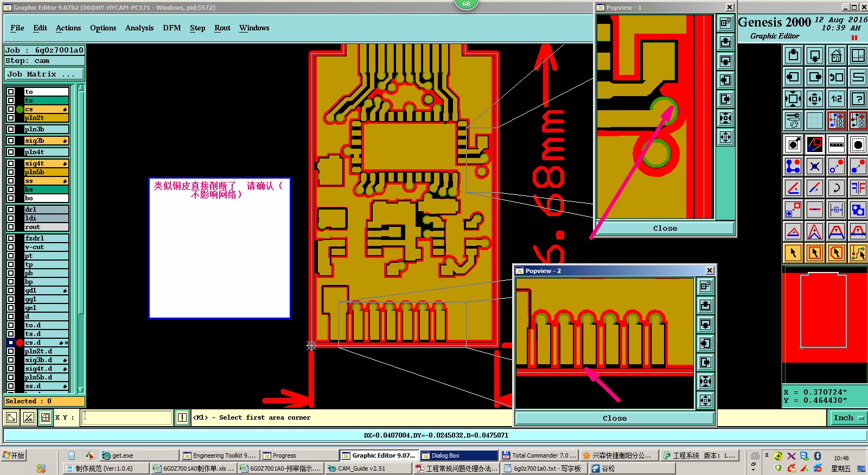This screenshot has height=475, width=868.
Task: Select the rectangle-area select arrow tool
Action: coord(815,252)
